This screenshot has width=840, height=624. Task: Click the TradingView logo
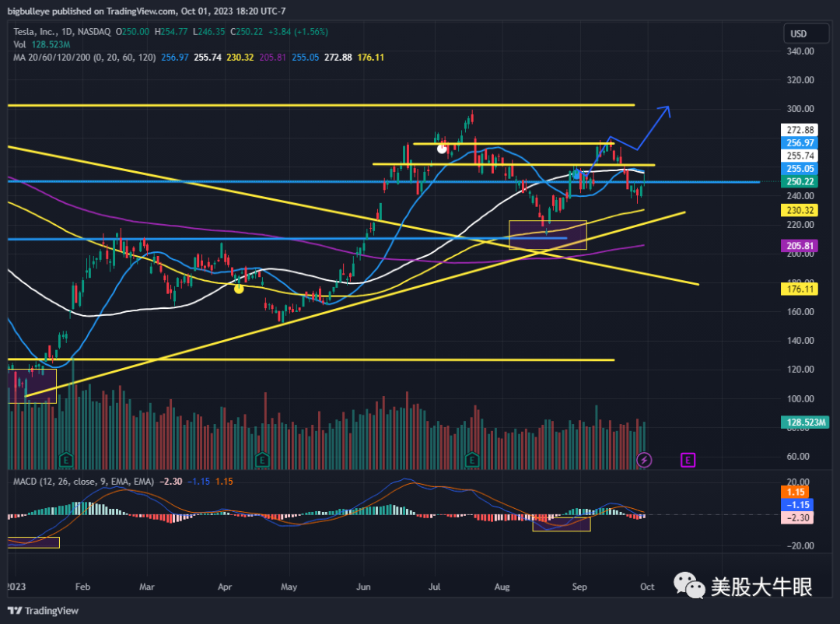(44, 611)
